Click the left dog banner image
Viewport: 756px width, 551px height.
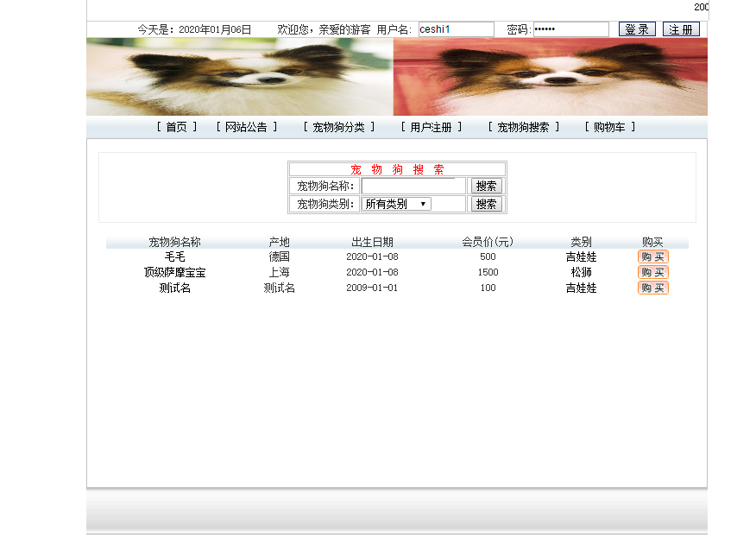click(240, 77)
